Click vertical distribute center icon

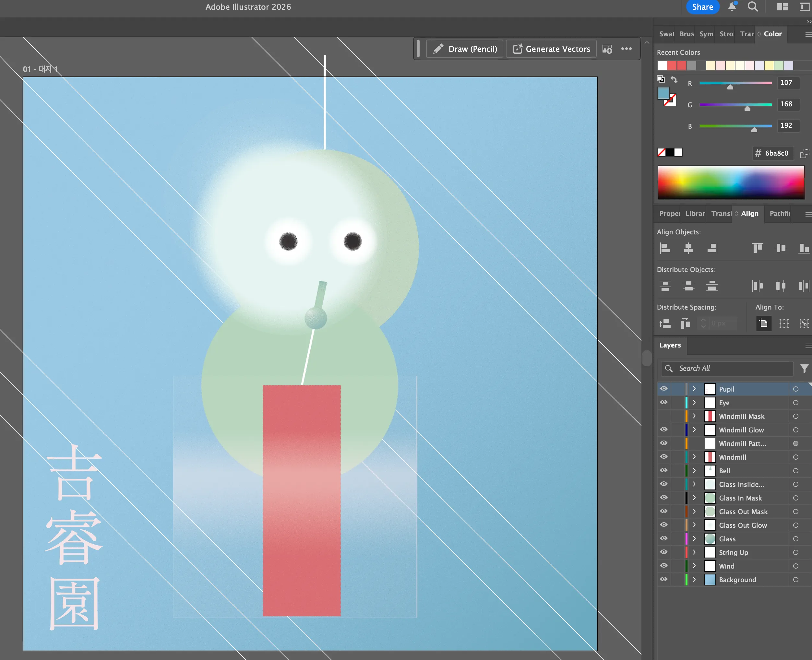click(x=688, y=286)
